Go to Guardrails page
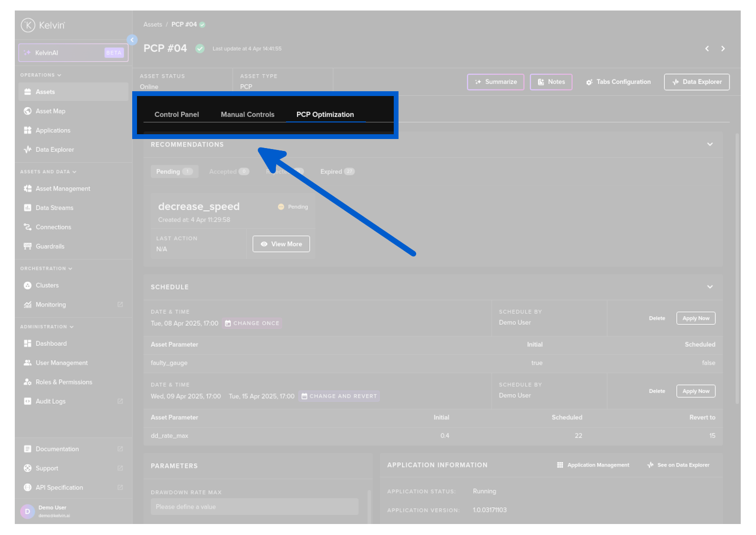The image size is (756, 535). click(x=50, y=246)
